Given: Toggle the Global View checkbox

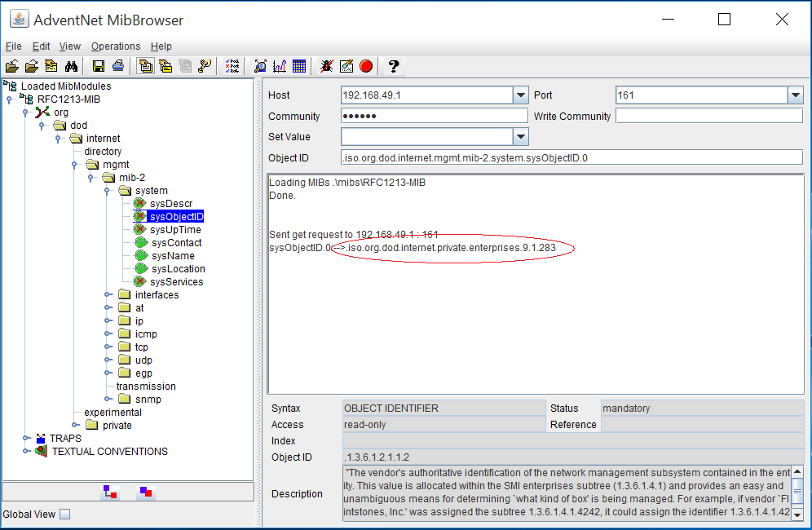Looking at the screenshot, I should click(x=65, y=515).
